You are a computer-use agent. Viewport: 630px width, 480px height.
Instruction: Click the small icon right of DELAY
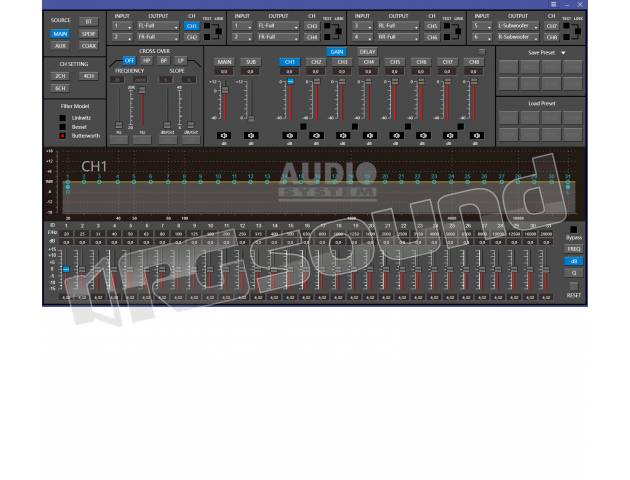pos(482,51)
